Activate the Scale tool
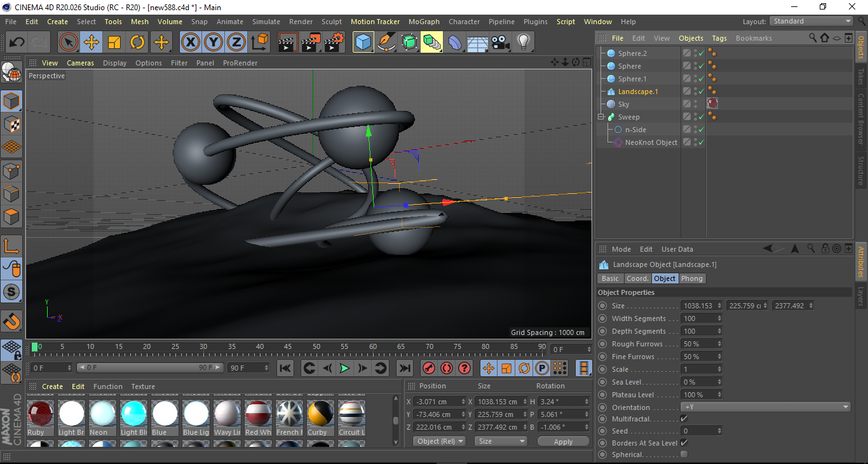 pyautogui.click(x=114, y=43)
